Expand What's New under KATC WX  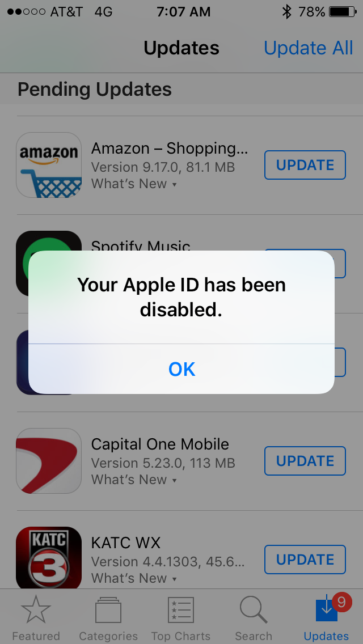pyautogui.click(x=134, y=578)
